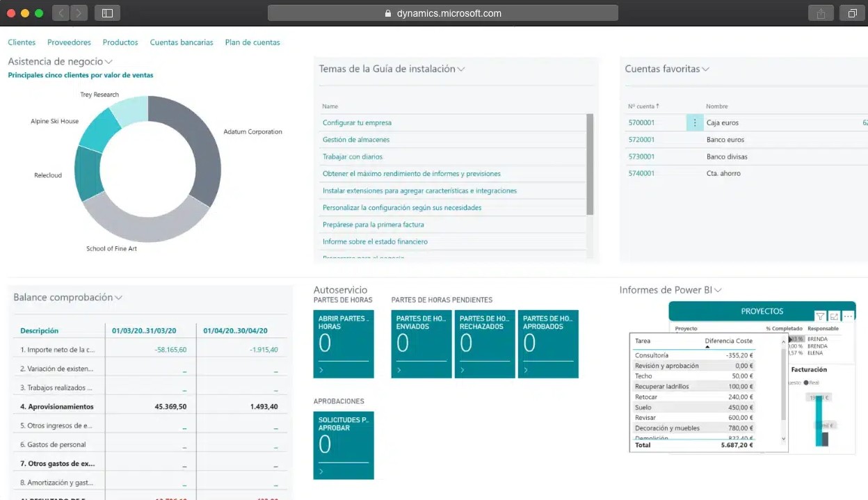
Task: Open the Clientes menu item
Action: (x=22, y=42)
